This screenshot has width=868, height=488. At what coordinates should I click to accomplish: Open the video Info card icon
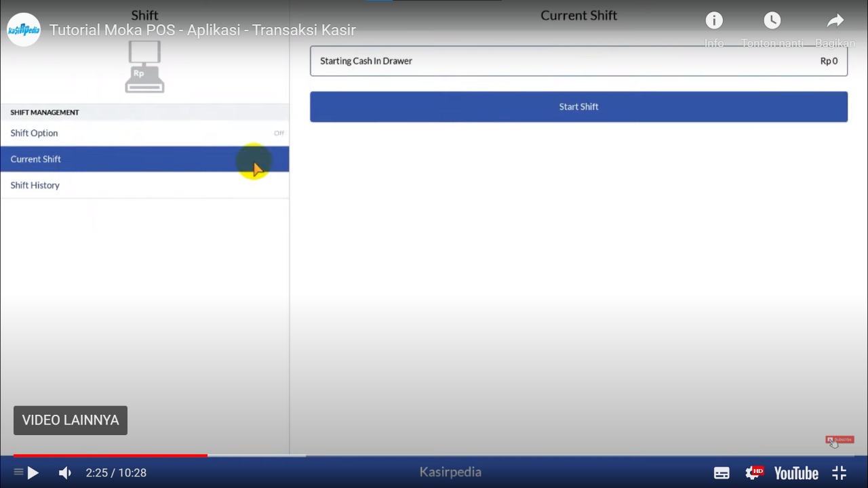[x=714, y=20]
